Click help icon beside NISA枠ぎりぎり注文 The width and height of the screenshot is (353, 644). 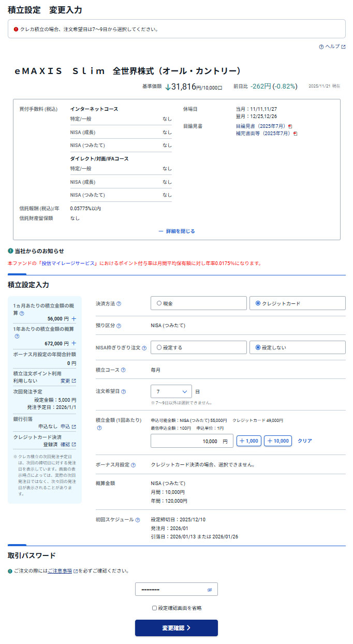(x=144, y=348)
